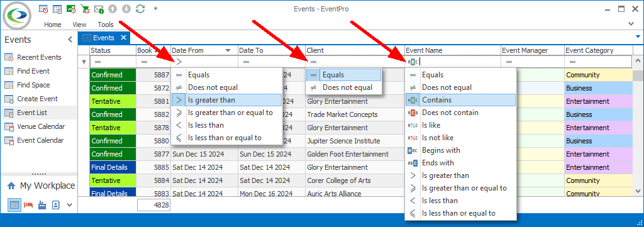Click the My Workplace navigation group
The width and height of the screenshot is (644, 227).
(x=41, y=186)
